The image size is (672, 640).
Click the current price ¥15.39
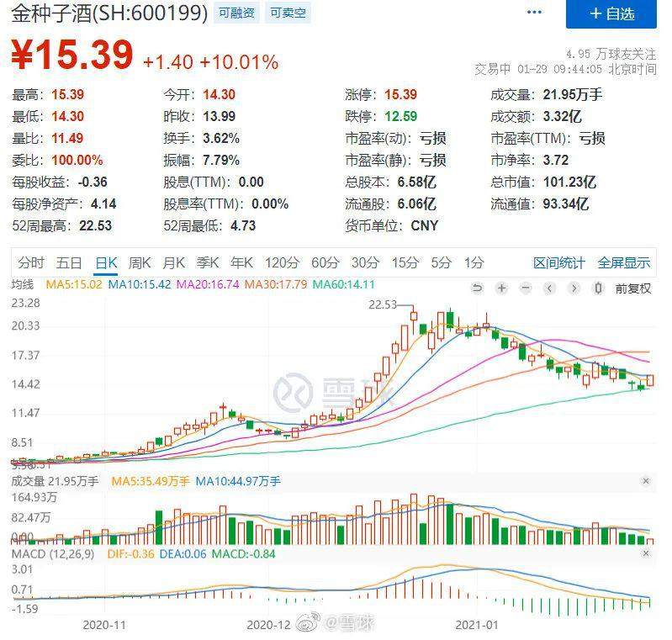click(x=72, y=55)
